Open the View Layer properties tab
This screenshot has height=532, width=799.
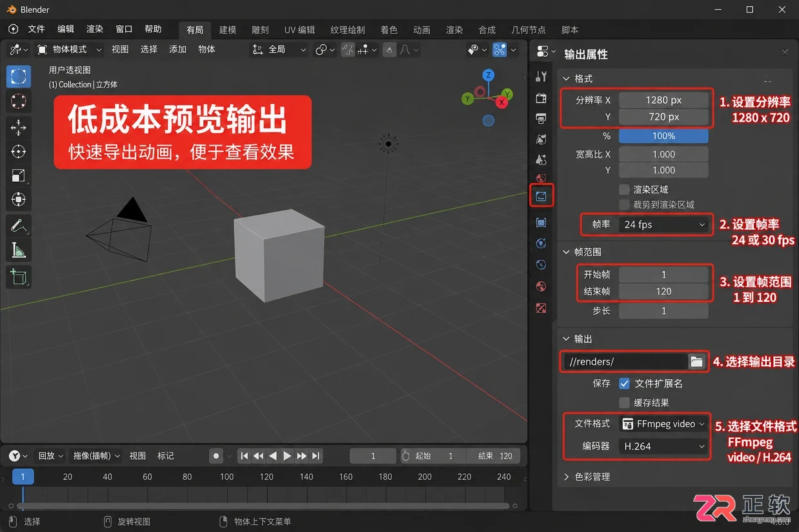click(x=541, y=139)
